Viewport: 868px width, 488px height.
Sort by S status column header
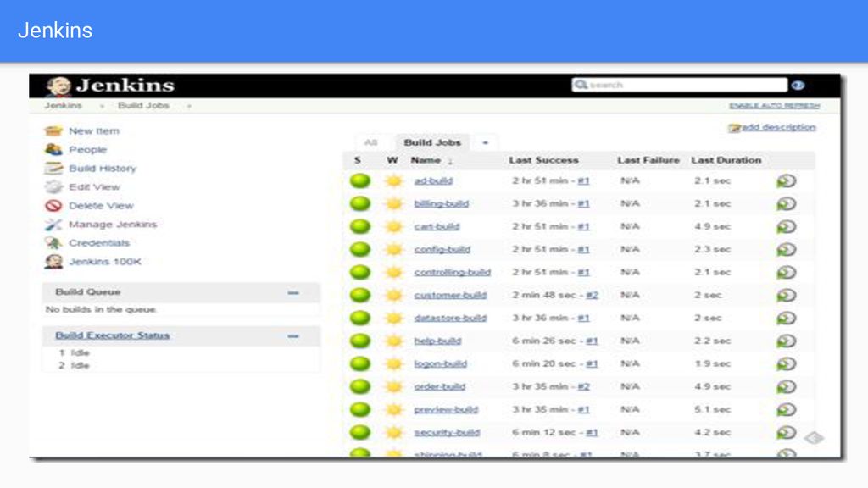coord(358,160)
